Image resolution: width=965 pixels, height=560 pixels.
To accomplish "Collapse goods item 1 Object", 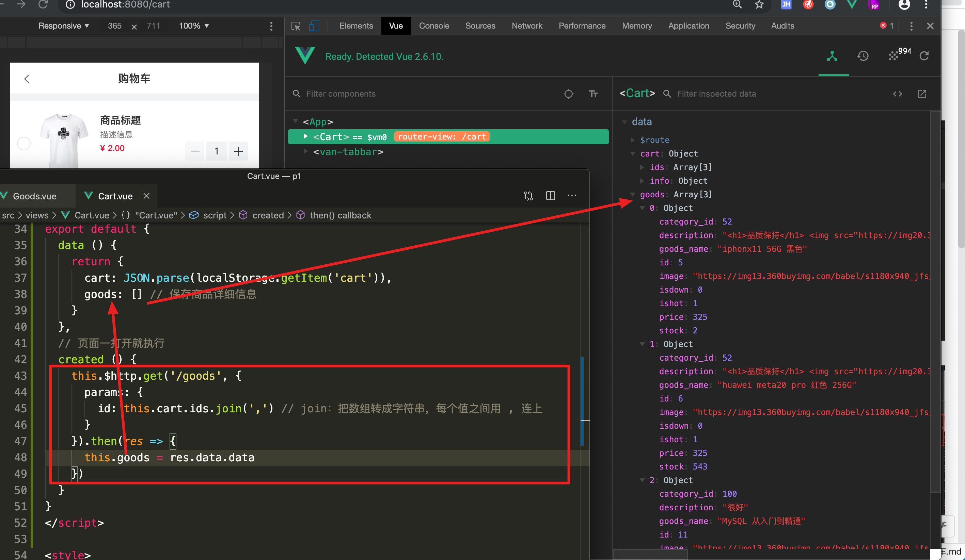I will 642,344.
